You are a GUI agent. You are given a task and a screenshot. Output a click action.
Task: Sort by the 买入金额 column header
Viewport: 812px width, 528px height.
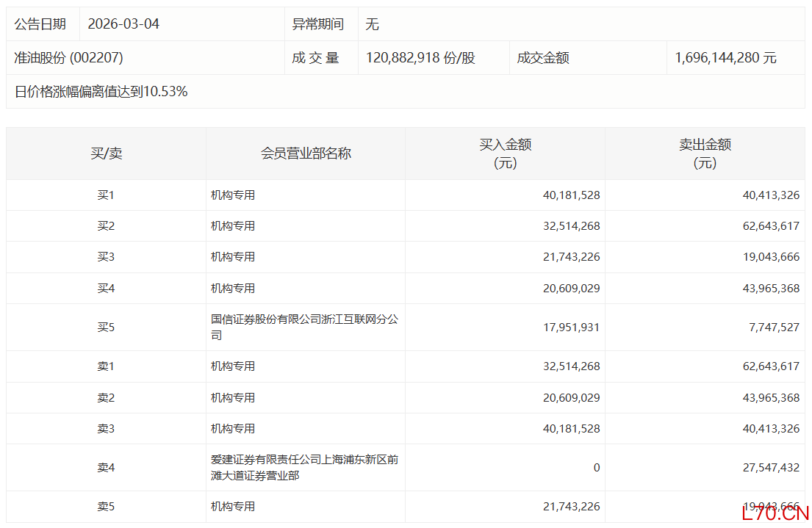click(505, 153)
